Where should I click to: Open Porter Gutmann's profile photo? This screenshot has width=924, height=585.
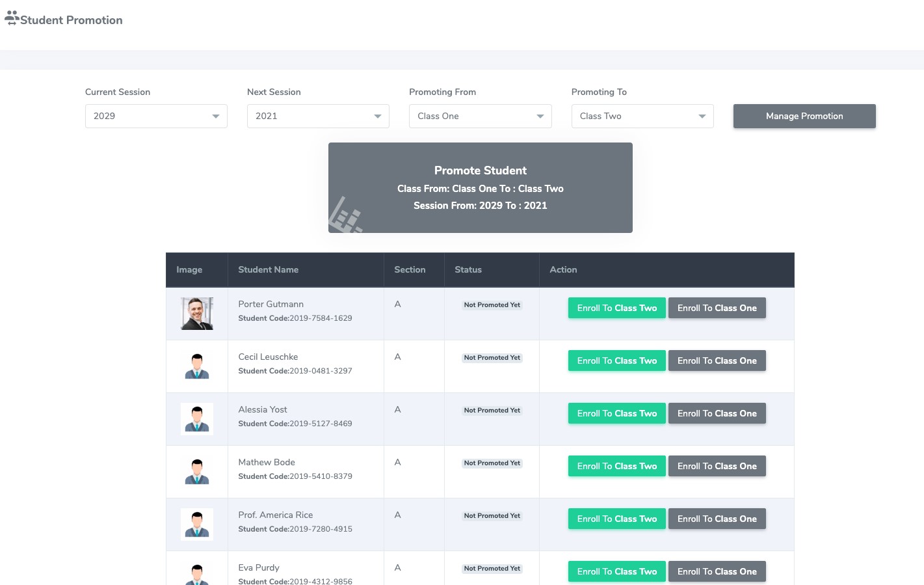[x=197, y=314]
